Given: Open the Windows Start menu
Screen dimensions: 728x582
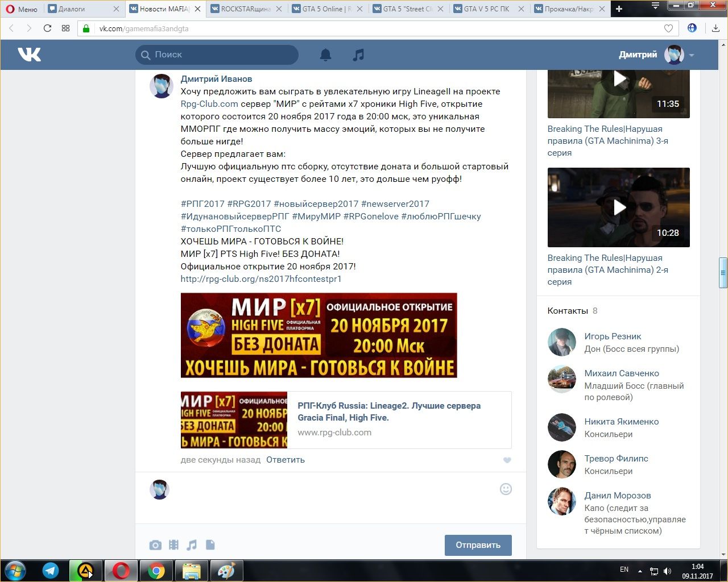Looking at the screenshot, I should coord(15,570).
